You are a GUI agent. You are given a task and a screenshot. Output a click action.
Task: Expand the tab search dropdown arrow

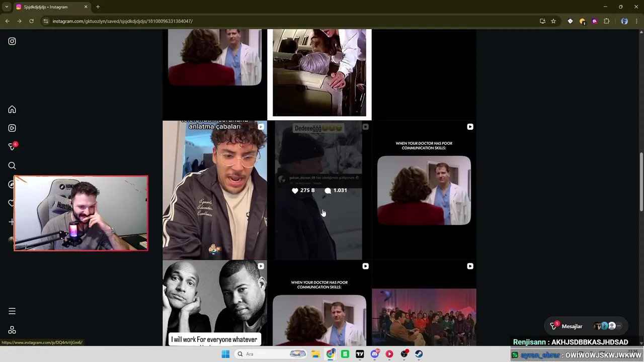coord(7,7)
